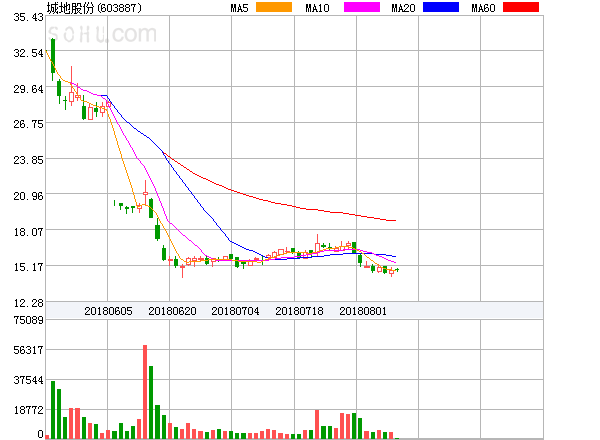Click the 20180620 date label
This screenshot has width=600, height=440.
pos(171,312)
